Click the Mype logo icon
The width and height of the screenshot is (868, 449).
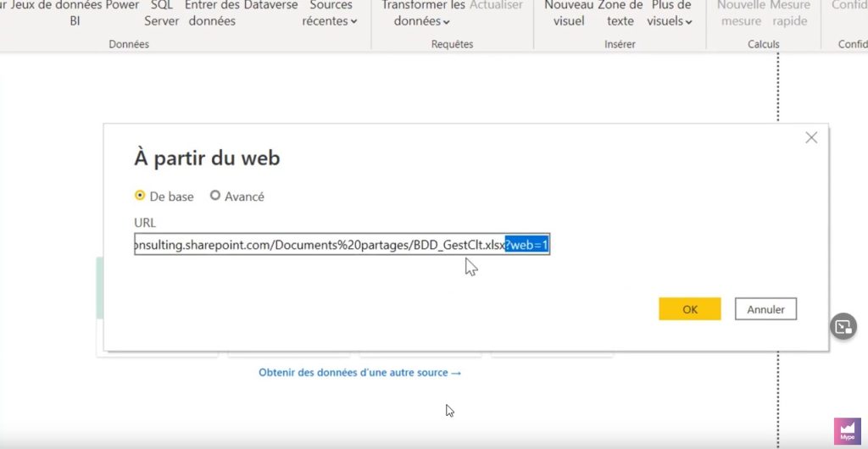(x=848, y=431)
